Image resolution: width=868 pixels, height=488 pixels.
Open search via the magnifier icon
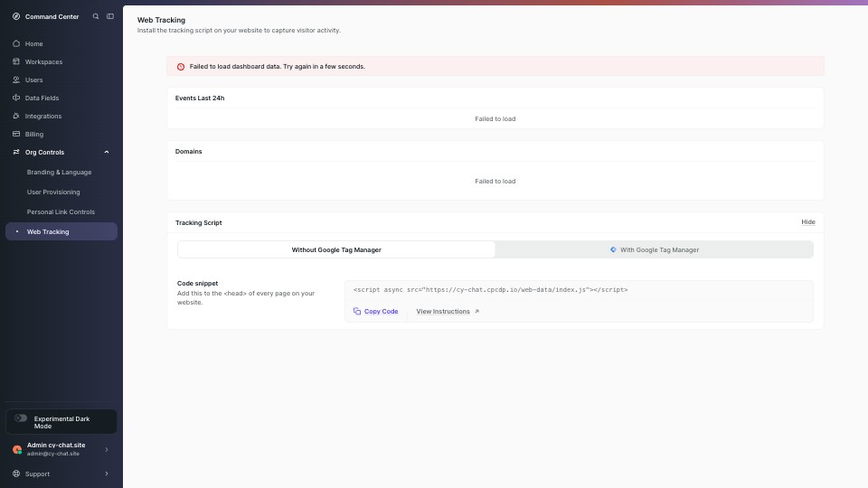(x=96, y=16)
